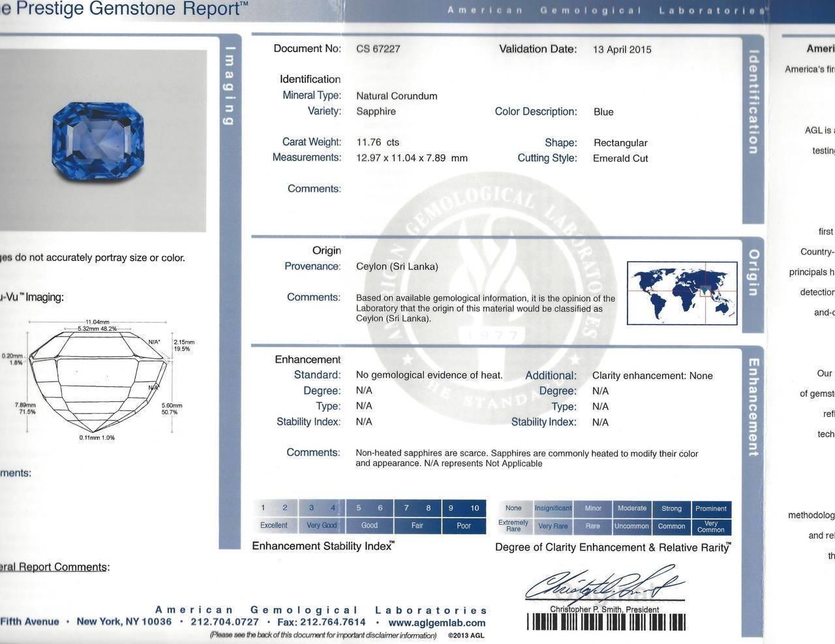The image size is (835, 644).
Task: Click the variety value 'Sapphire'
Action: (x=376, y=112)
